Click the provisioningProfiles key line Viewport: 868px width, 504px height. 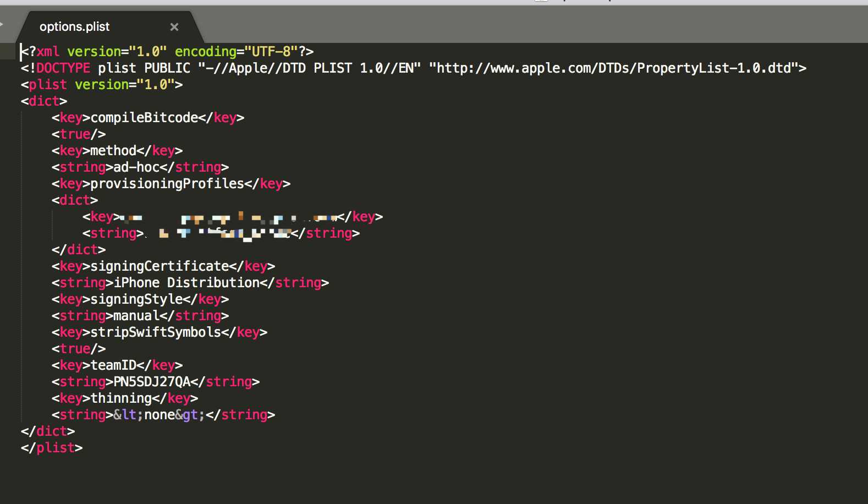pyautogui.click(x=171, y=184)
